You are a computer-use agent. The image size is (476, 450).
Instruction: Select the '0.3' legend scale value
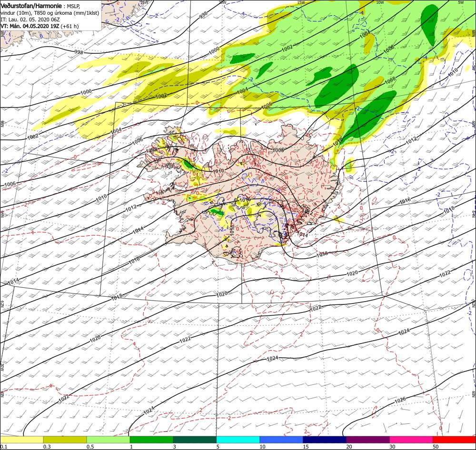point(47,447)
